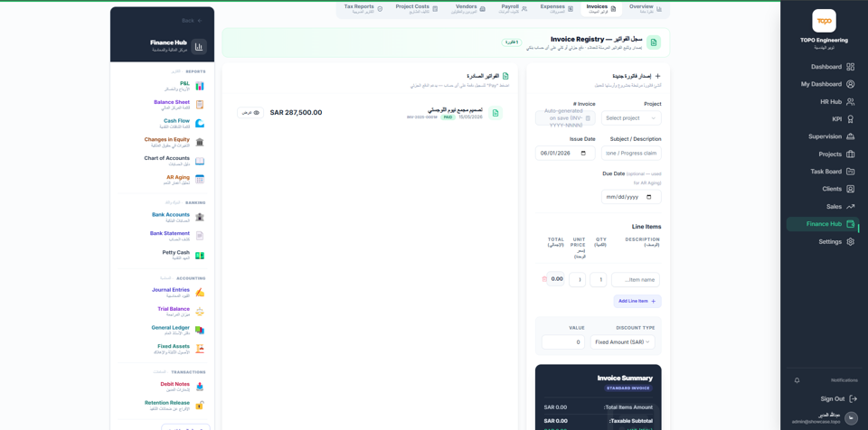Go to Projects

click(x=823, y=154)
